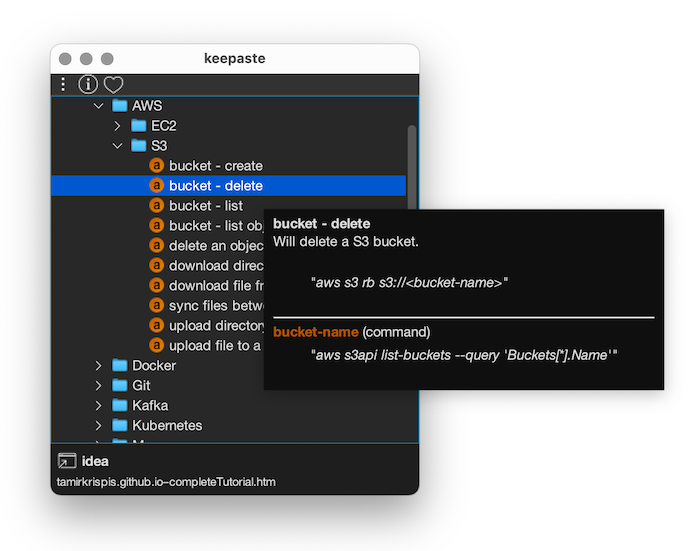Click the idea window icon in footer
Viewport: 700px width, 551px height.
pos(67,461)
